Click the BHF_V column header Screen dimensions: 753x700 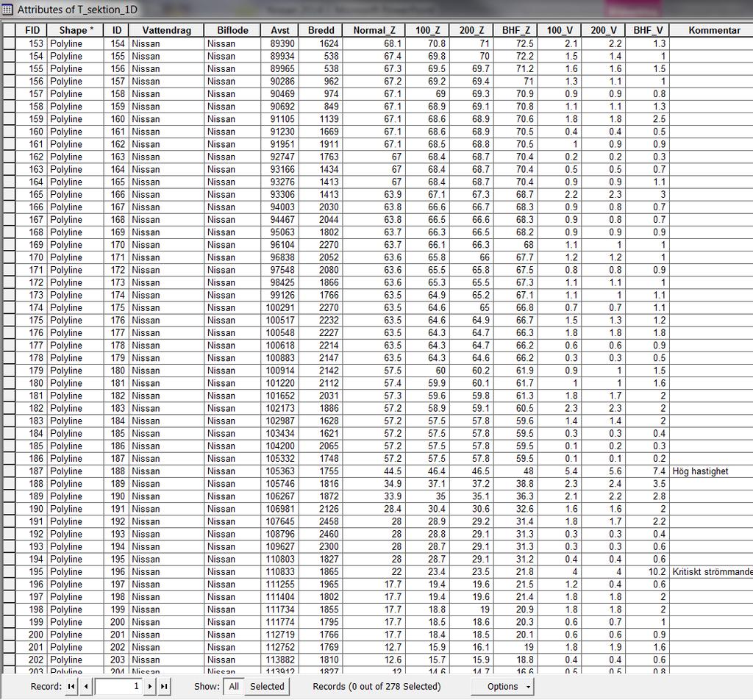[648, 30]
